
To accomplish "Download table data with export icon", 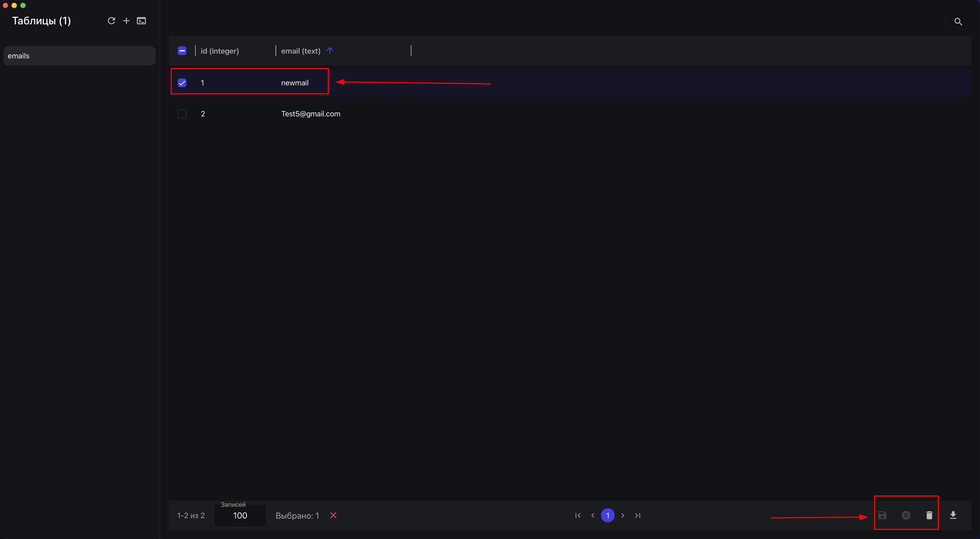I will (953, 516).
